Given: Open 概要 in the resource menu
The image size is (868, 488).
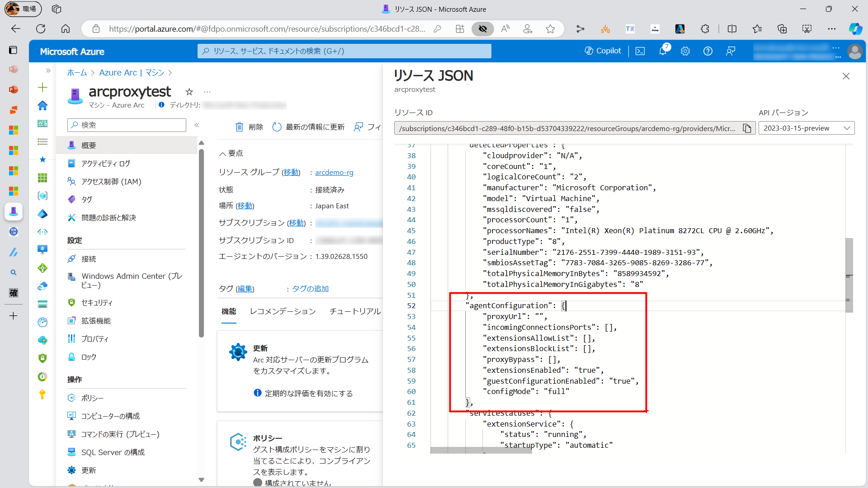Looking at the screenshot, I should coord(127,145).
